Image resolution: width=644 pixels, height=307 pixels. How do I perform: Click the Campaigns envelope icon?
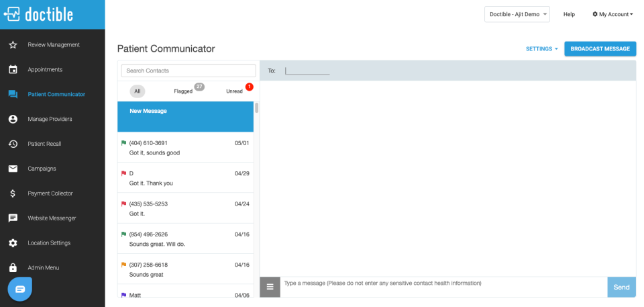pyautogui.click(x=13, y=169)
